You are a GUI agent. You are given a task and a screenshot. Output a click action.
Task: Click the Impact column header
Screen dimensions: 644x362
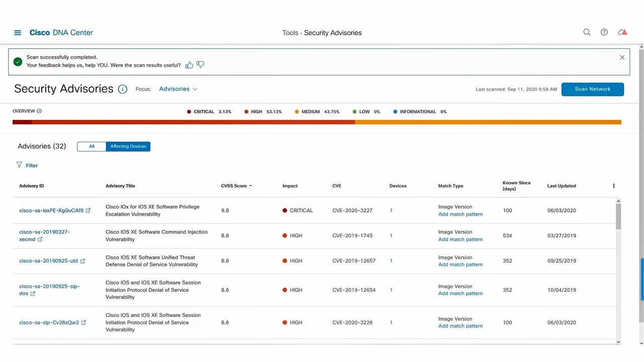click(290, 186)
